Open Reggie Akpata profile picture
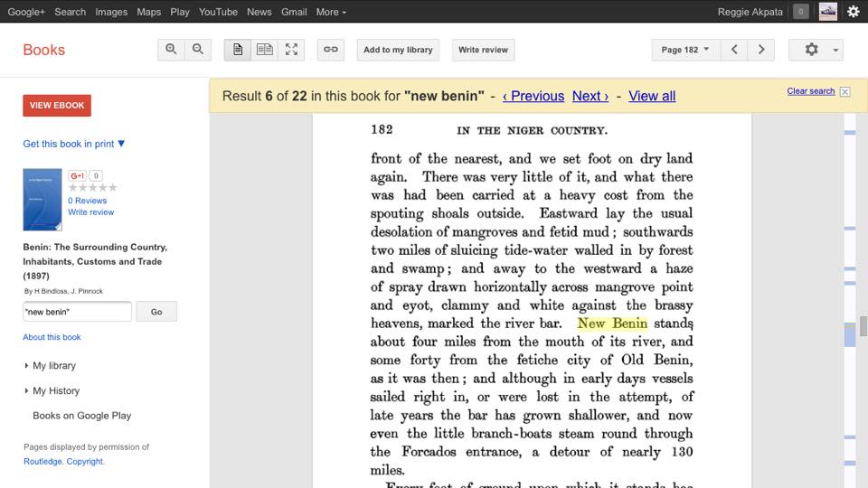This screenshot has height=488, width=868. pos(827,12)
